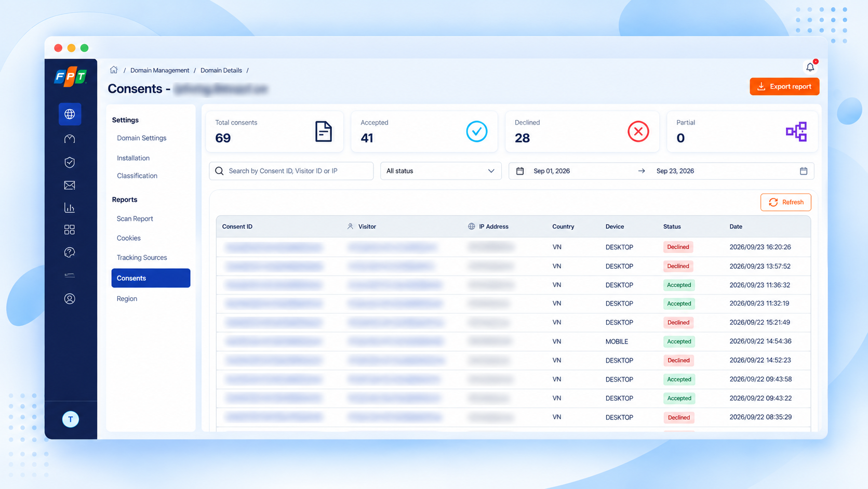The width and height of the screenshot is (868, 489).
Task: Open the notifications bell
Action: 810,67
